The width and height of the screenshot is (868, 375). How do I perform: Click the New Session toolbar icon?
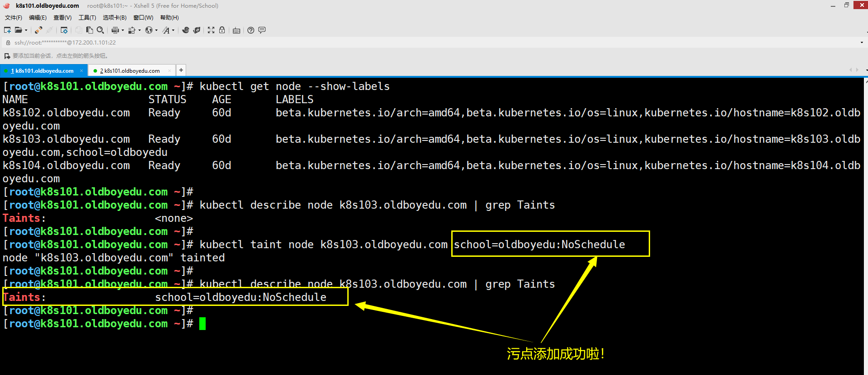[x=7, y=30]
